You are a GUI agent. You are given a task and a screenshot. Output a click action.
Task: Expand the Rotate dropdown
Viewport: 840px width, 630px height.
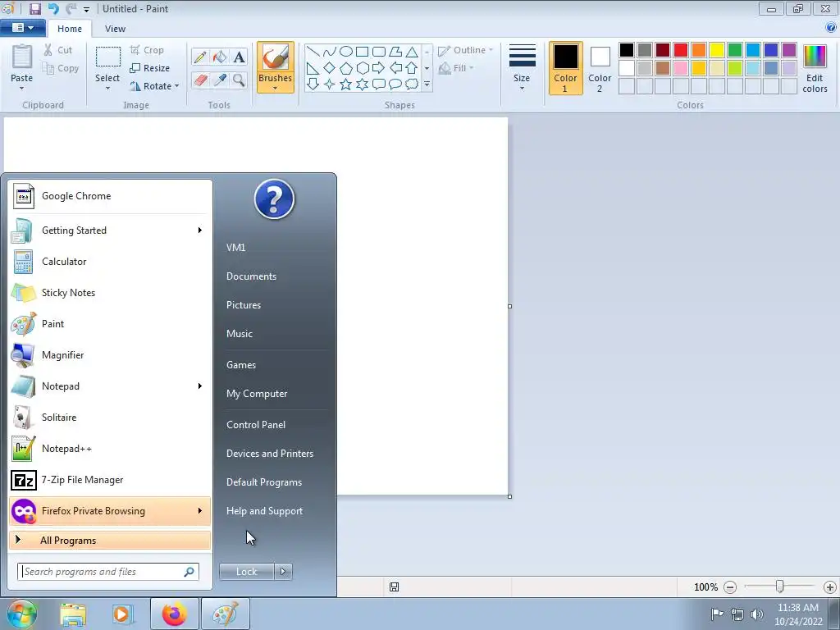click(x=177, y=86)
